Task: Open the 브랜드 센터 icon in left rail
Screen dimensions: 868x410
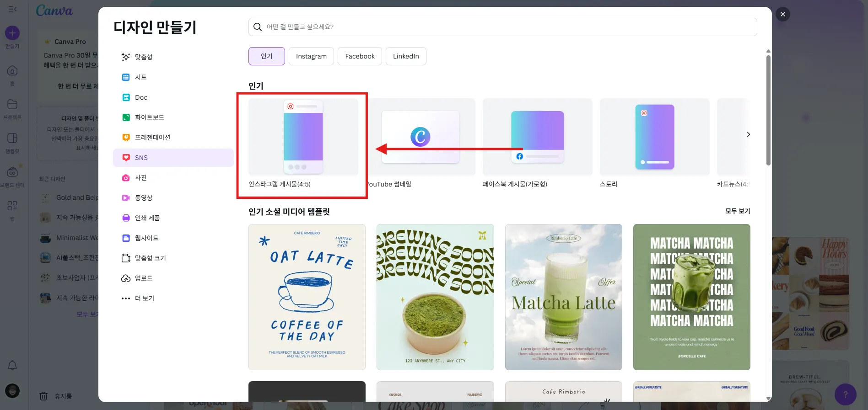Action: pyautogui.click(x=12, y=172)
